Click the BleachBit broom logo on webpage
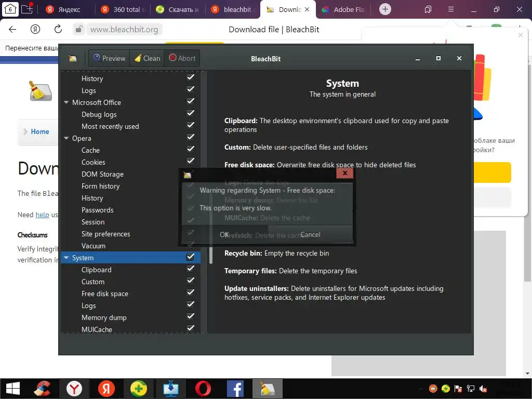This screenshot has height=399, width=532. point(41,91)
